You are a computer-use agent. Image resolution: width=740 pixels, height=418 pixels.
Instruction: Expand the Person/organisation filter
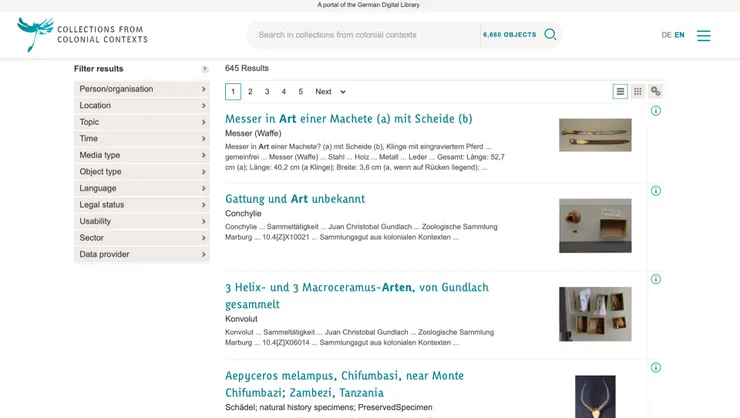[142, 89]
